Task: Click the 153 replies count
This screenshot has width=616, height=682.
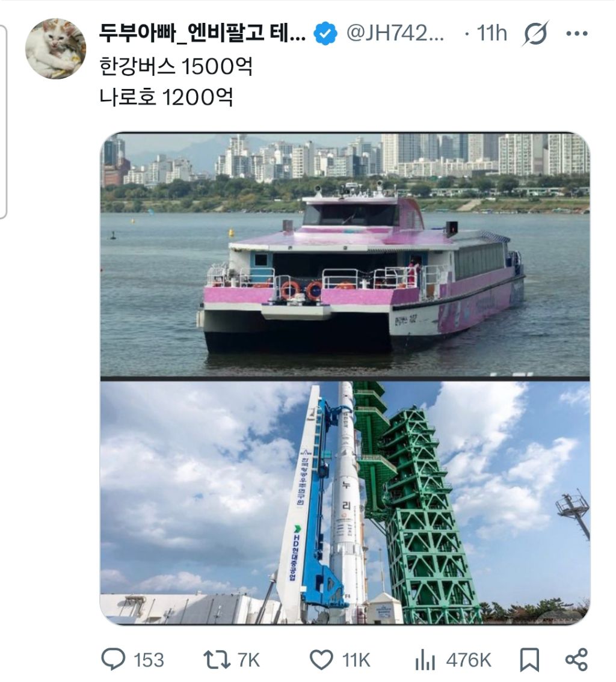Action: [149, 660]
